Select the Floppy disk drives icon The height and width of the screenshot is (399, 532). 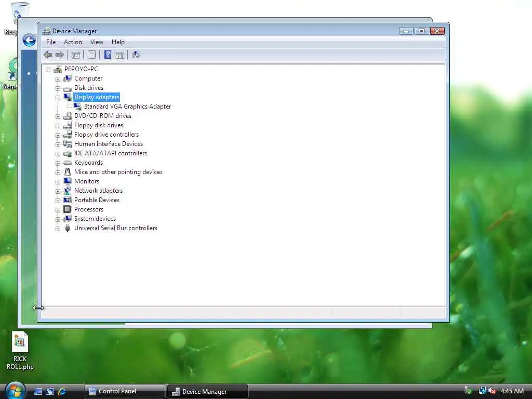pos(68,125)
